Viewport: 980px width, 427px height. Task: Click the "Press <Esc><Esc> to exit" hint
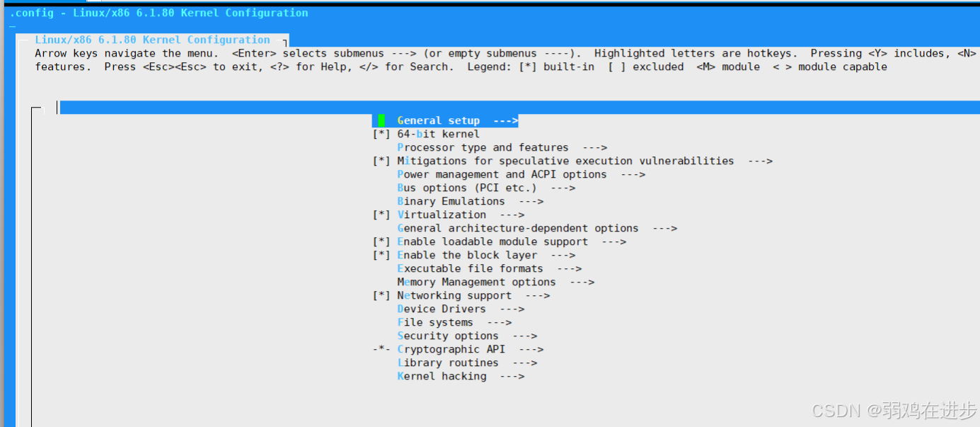pos(185,67)
